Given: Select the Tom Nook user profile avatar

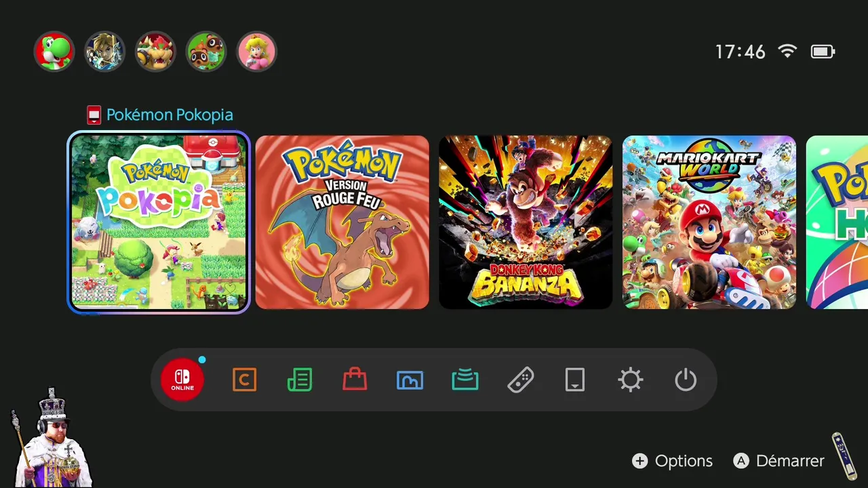Looking at the screenshot, I should pyautogui.click(x=206, y=52).
